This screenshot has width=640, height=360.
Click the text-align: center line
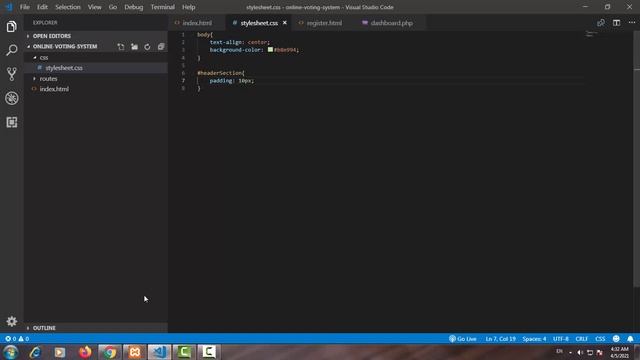point(240,42)
